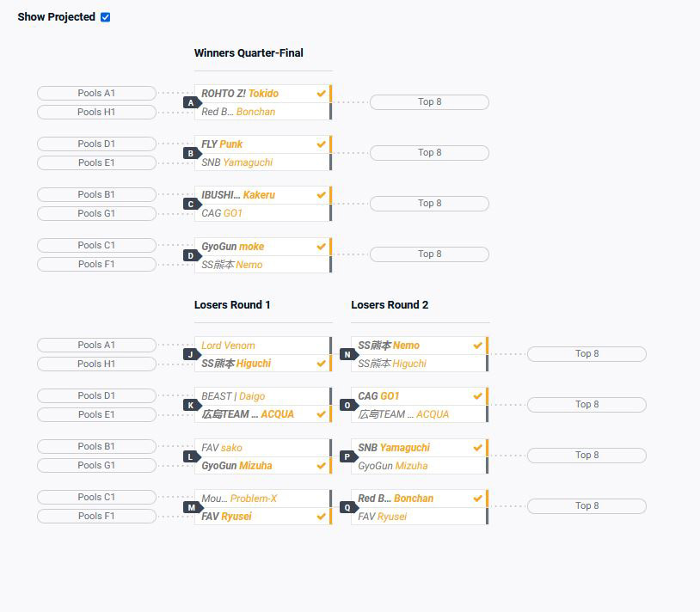Click the checkmark beside FAV Ryusei
This screenshot has width=700, height=612.
321,517
